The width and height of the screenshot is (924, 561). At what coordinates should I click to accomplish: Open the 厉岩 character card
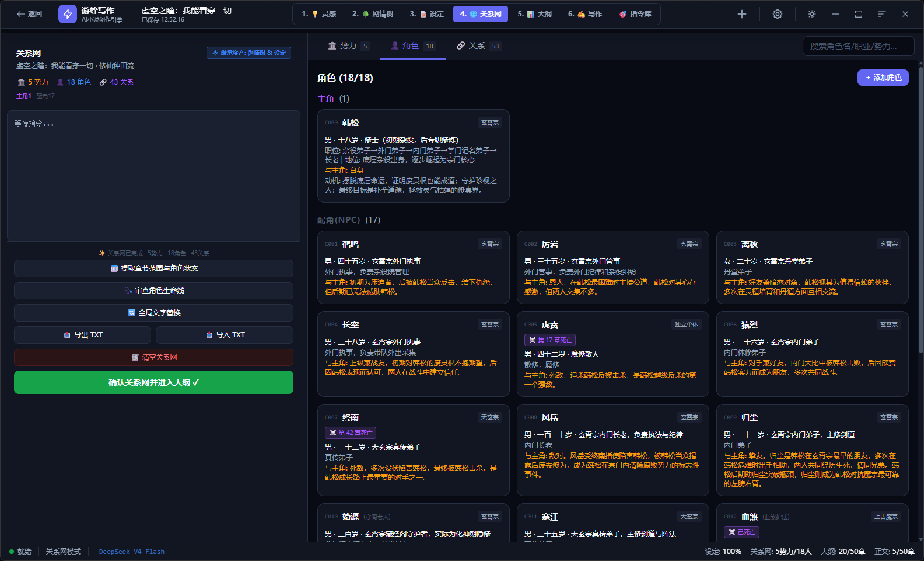[x=612, y=267]
